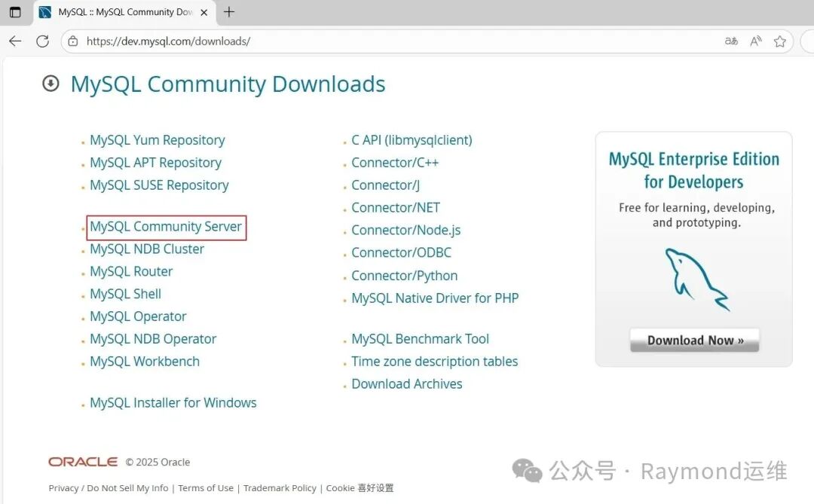814x504 pixels.
Task: Open MySQL Yum Repository link
Action: [158, 140]
